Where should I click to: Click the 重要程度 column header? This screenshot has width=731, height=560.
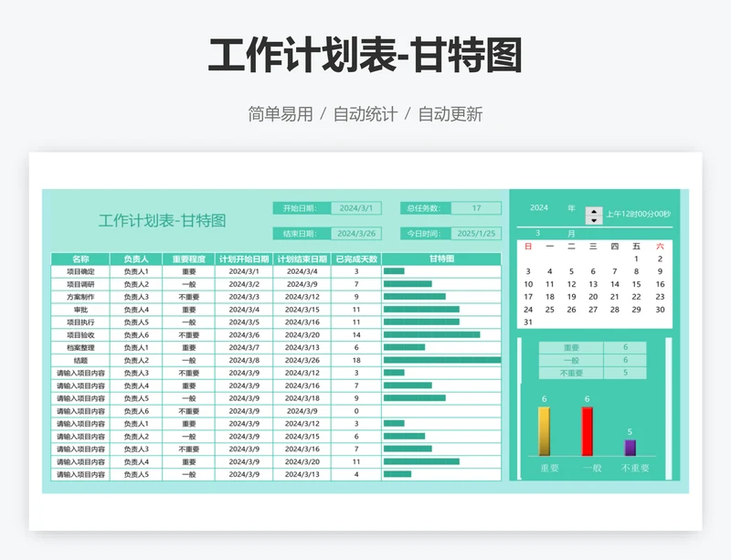188,259
